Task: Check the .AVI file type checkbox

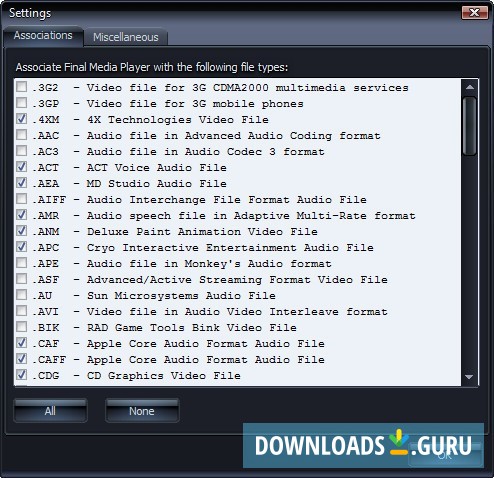Action: tap(22, 311)
